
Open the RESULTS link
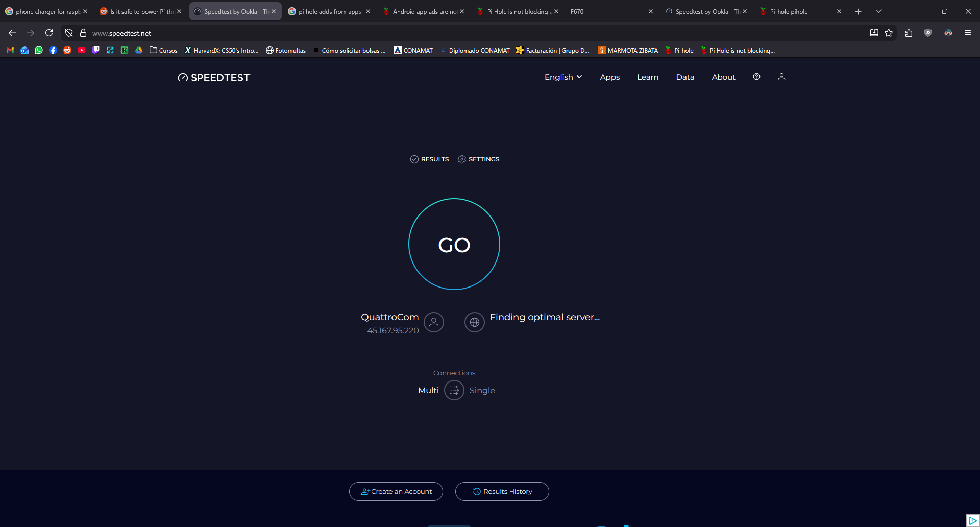point(429,159)
